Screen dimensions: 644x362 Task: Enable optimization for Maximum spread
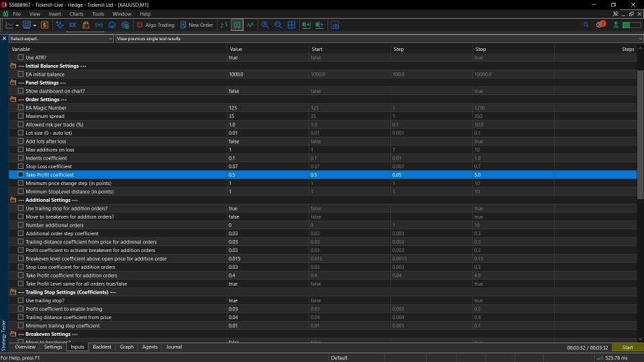pos(21,116)
